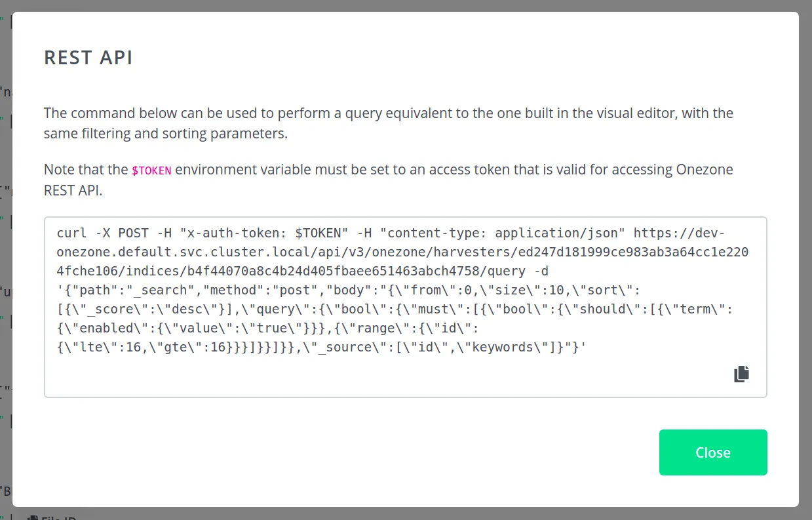Viewport: 812px width, 520px height.
Task: Click the Close button
Action: pos(713,452)
